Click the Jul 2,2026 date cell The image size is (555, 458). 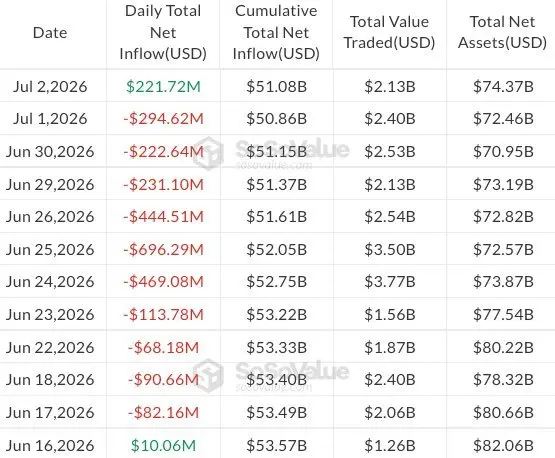point(50,87)
